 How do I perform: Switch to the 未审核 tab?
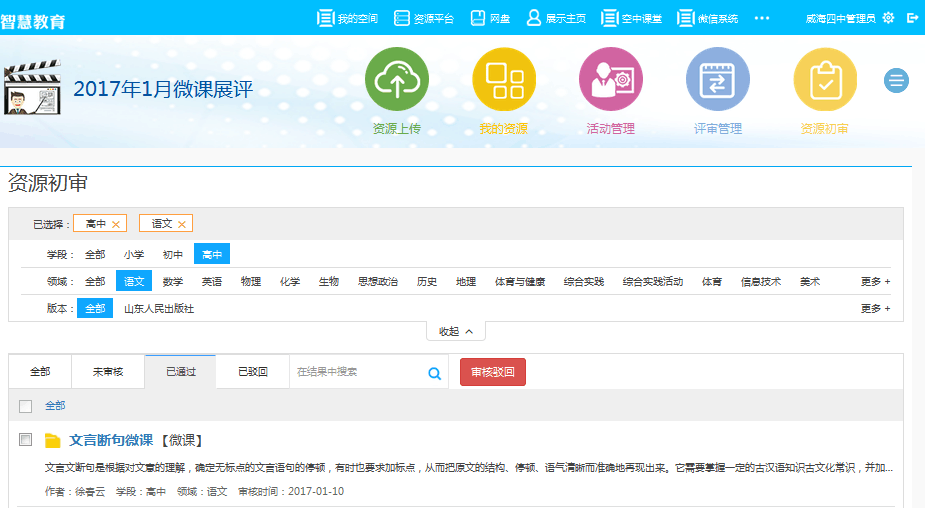(x=108, y=372)
